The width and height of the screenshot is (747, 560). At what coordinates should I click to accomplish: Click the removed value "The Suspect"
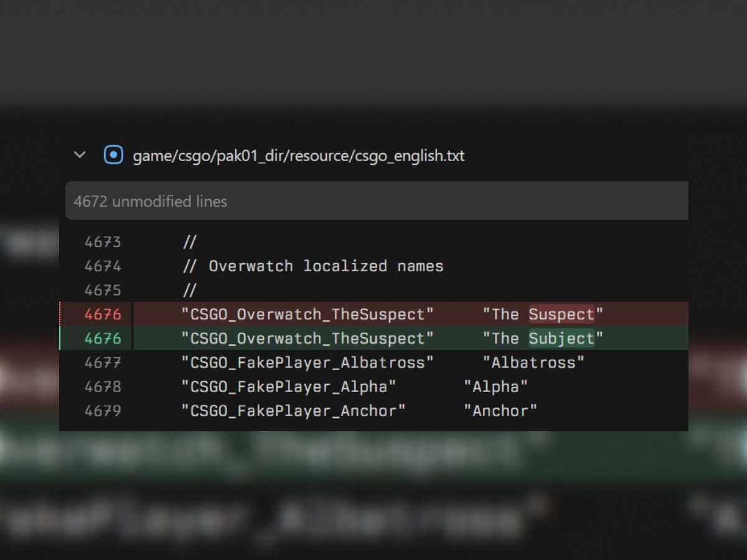pos(543,315)
